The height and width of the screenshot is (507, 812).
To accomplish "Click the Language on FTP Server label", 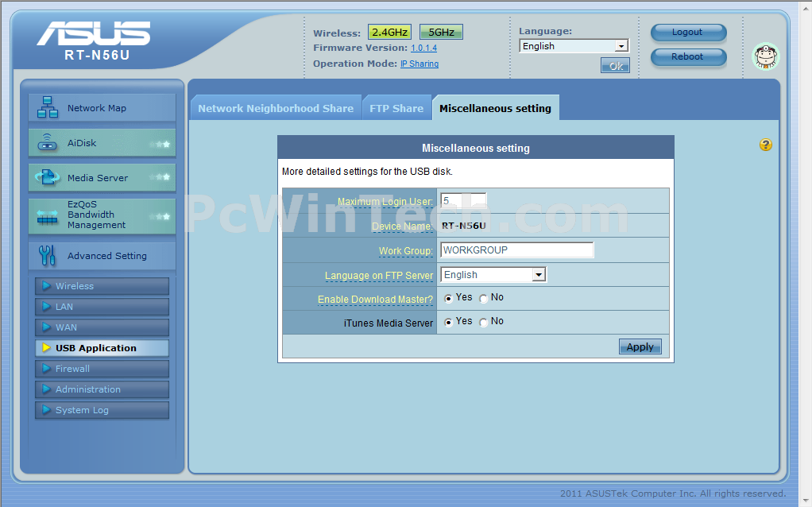I will [378, 276].
